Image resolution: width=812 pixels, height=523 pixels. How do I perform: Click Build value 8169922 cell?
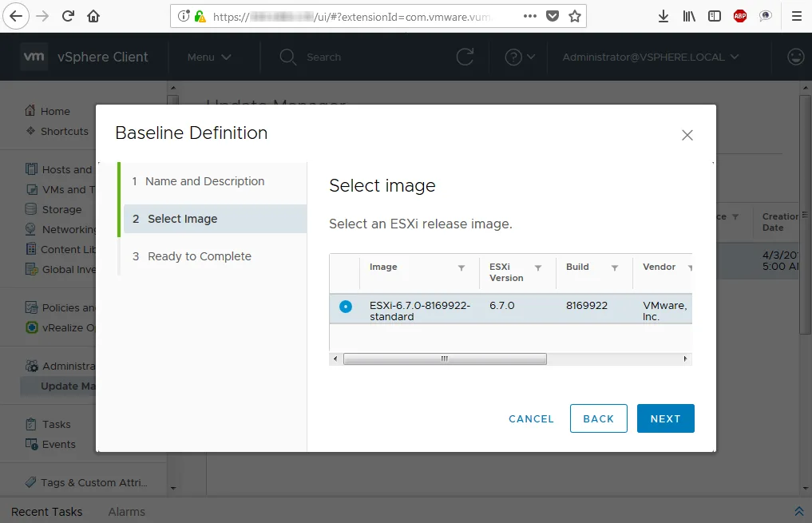click(587, 306)
